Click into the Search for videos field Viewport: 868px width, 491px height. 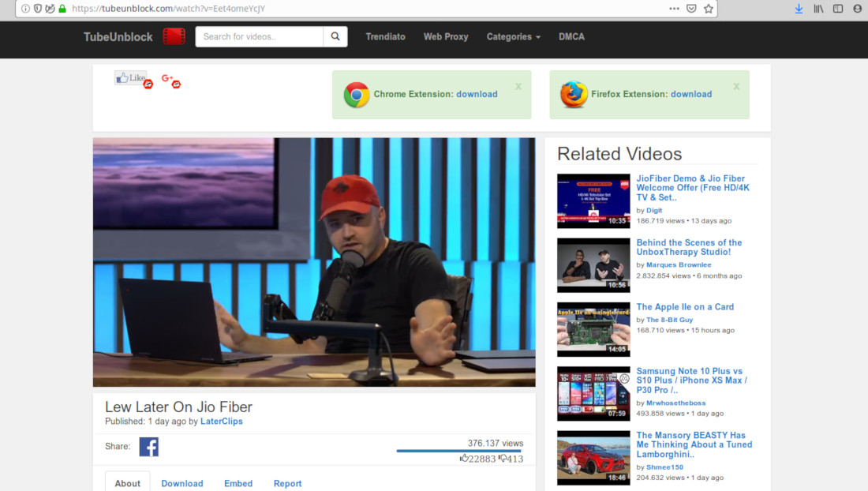(x=259, y=36)
